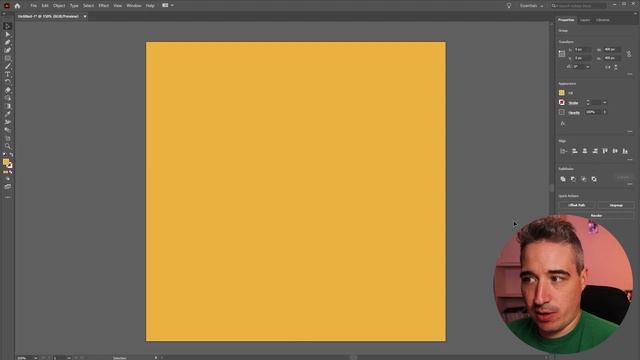The image size is (640, 360).
Task: Select the Pen tool
Action: point(7,42)
